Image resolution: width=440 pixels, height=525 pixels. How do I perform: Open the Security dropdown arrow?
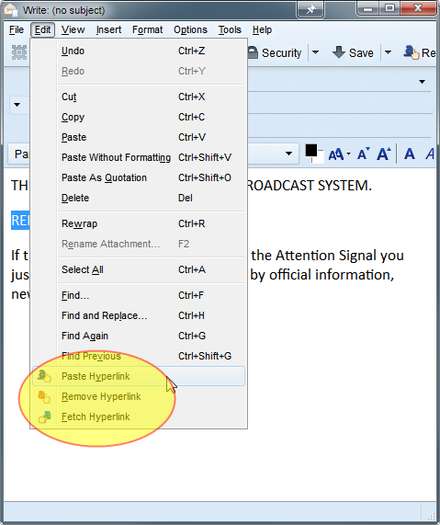point(315,53)
